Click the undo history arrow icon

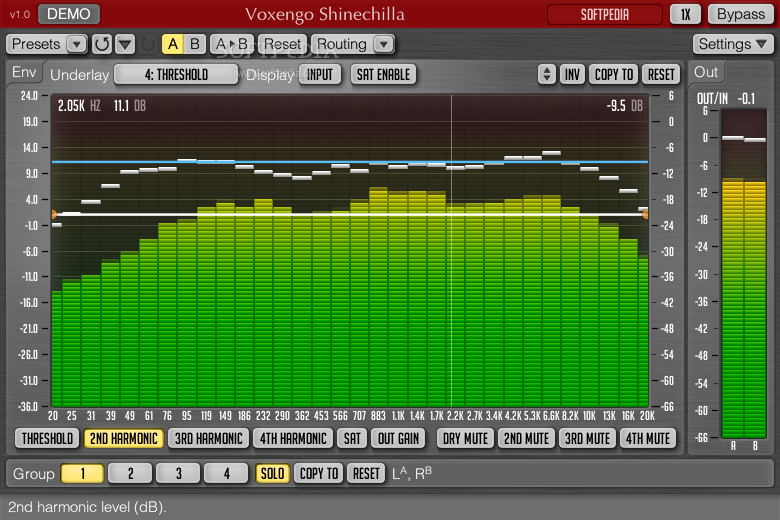[x=102, y=44]
